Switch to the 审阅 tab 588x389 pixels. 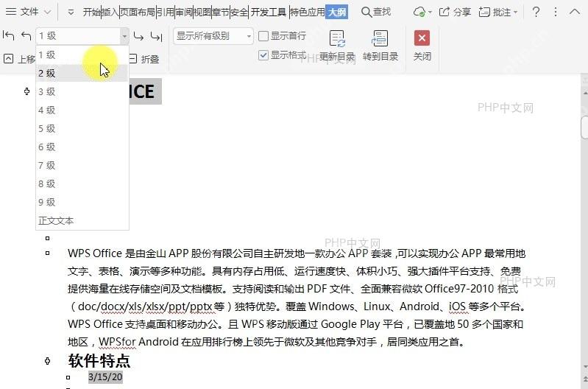point(184,12)
